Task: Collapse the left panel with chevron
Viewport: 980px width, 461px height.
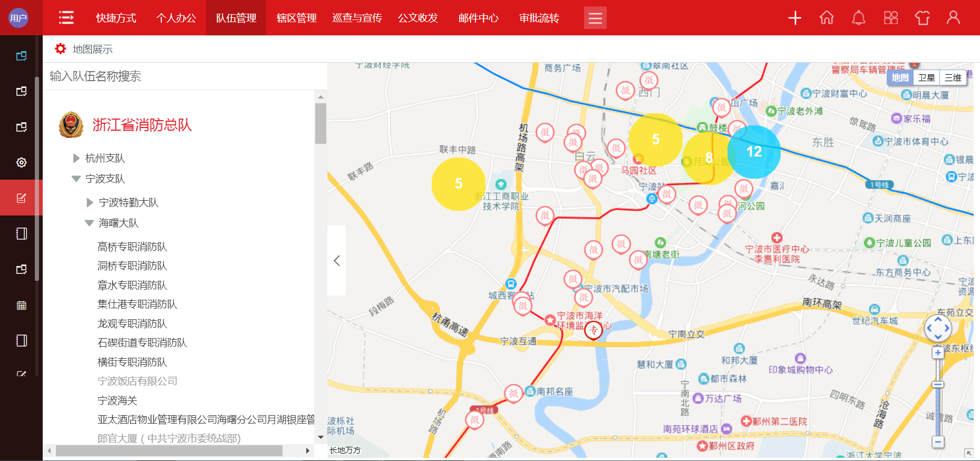Action: (x=337, y=260)
